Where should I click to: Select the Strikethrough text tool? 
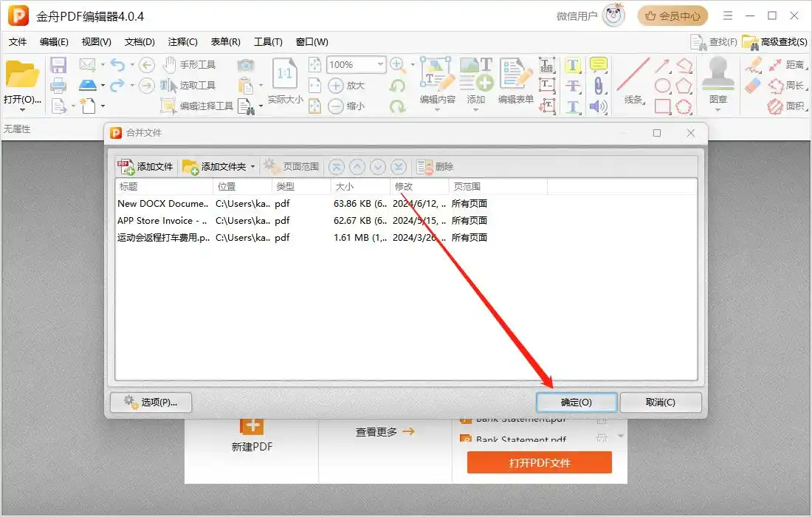[572, 86]
